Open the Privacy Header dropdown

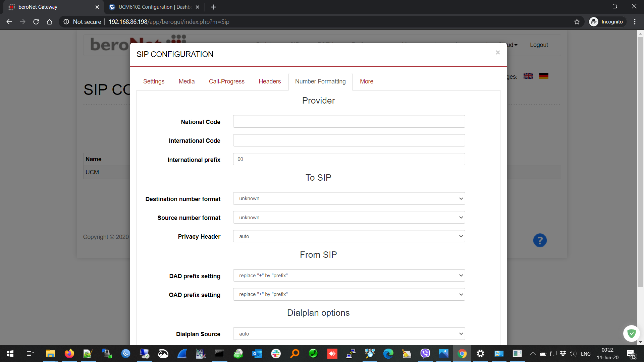click(349, 236)
